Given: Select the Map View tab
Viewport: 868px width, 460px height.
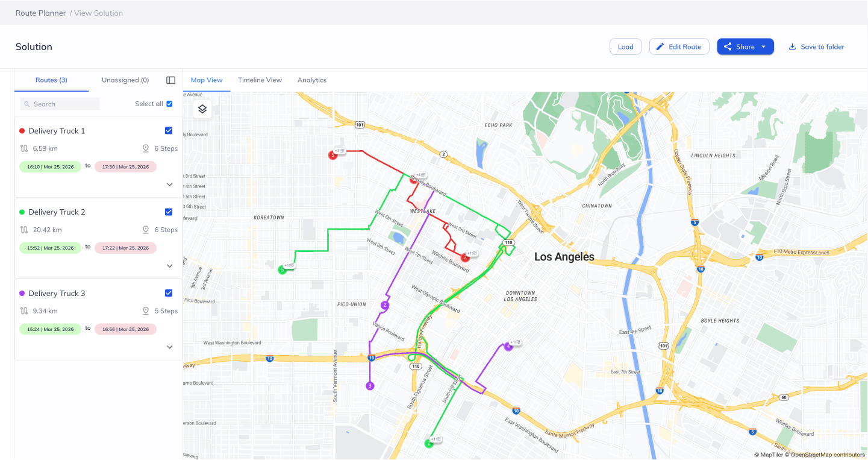Looking at the screenshot, I should click(207, 80).
